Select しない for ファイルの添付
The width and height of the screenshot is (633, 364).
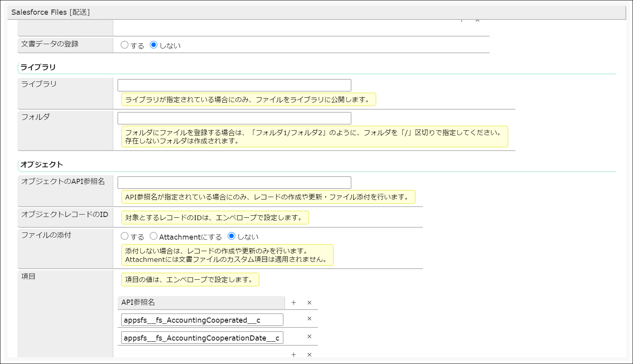[x=231, y=236]
